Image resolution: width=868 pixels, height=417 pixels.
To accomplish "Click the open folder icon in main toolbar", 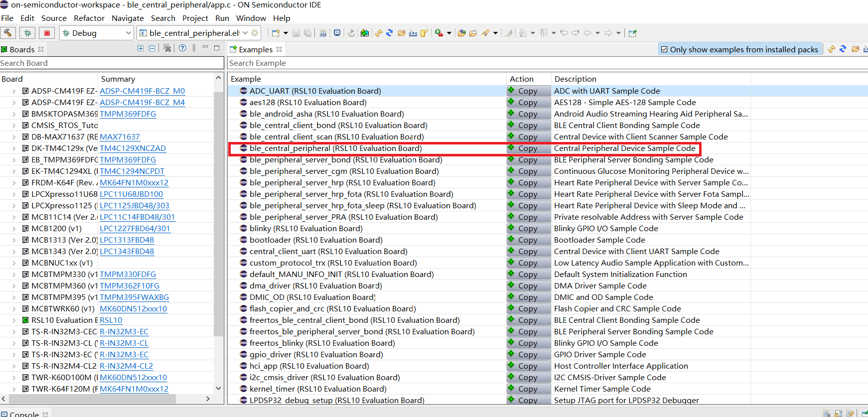I will point(402,33).
